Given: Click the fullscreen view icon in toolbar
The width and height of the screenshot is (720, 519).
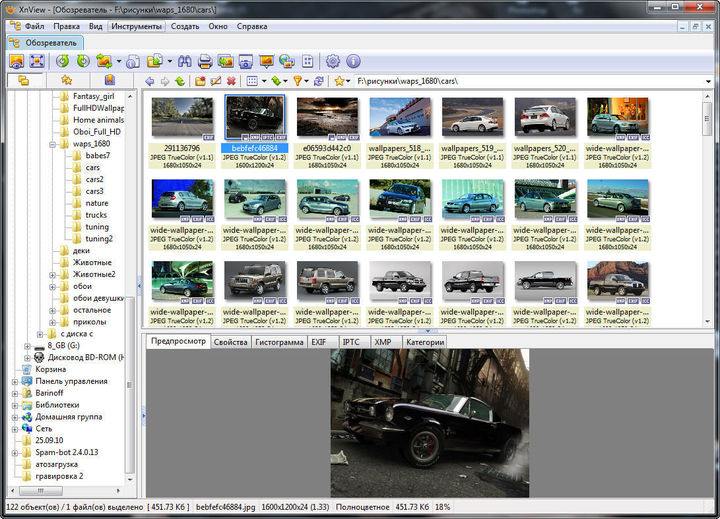Looking at the screenshot, I should pos(37,61).
